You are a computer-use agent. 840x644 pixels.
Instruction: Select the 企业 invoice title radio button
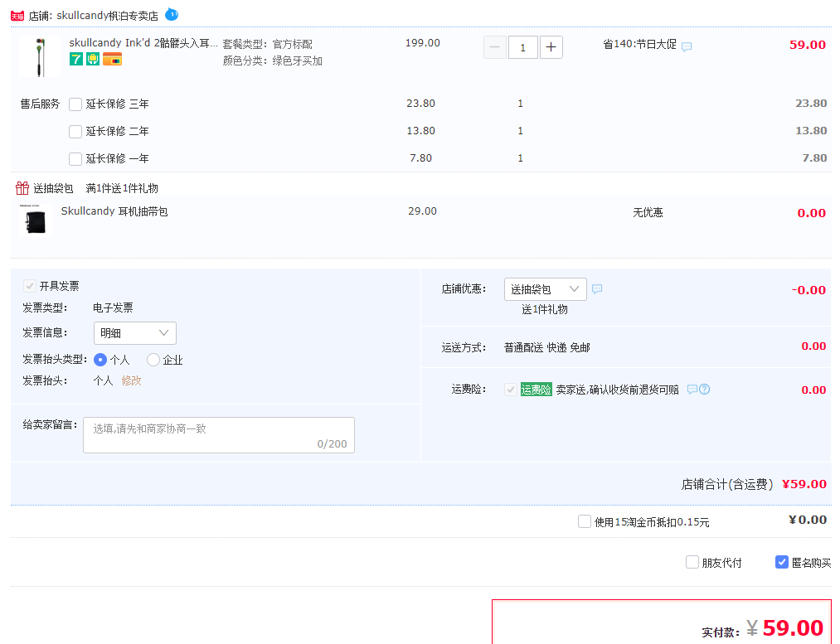[153, 360]
